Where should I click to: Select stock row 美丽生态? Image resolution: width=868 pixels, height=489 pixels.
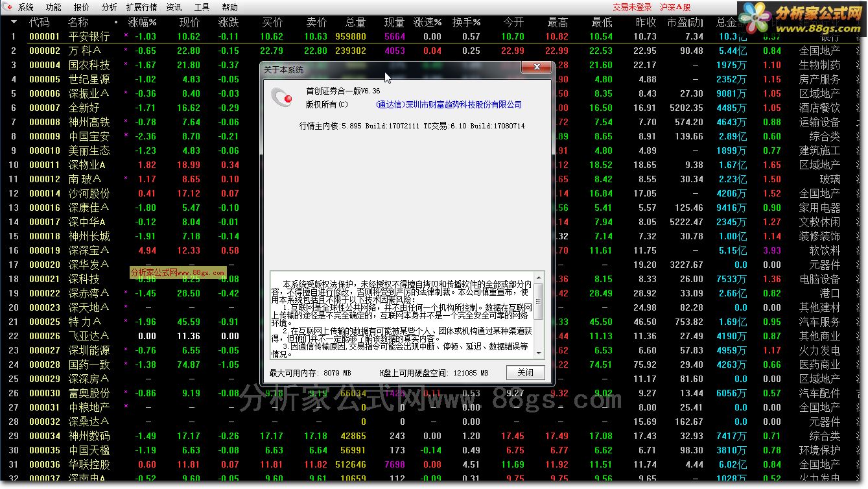(x=89, y=150)
